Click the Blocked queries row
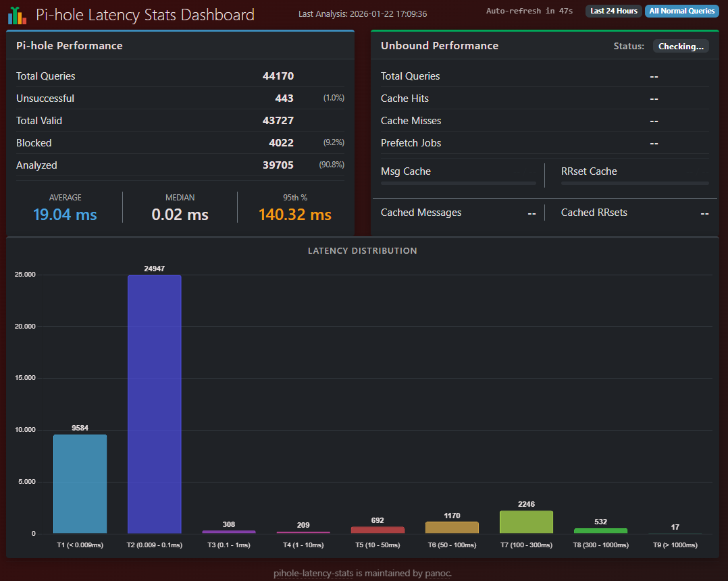The width and height of the screenshot is (728, 581). [180, 143]
